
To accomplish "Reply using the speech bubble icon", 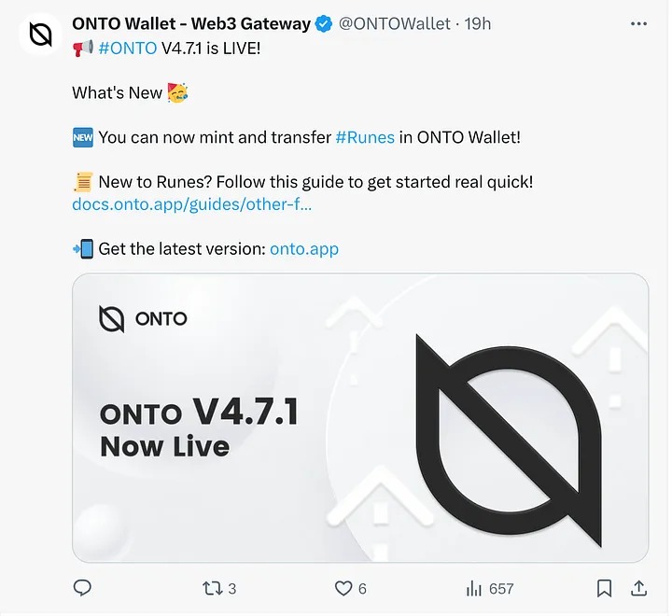I will coord(82,588).
